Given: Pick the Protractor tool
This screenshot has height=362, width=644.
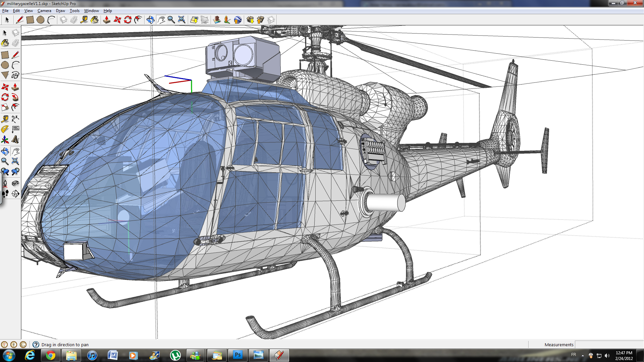Looking at the screenshot, I should coord(5,129).
